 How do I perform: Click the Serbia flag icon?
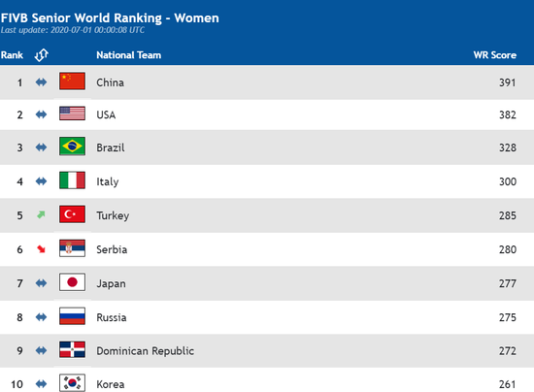72,248
